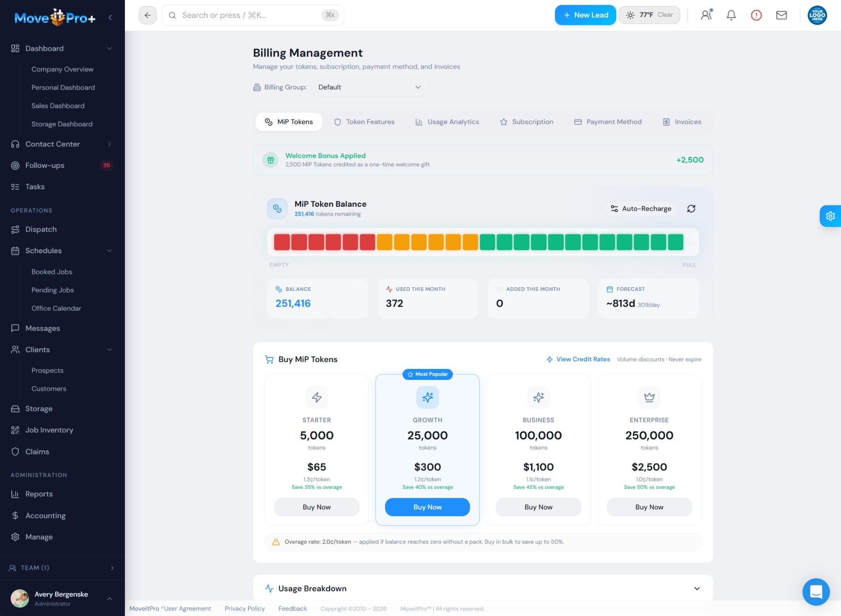Image resolution: width=841 pixels, height=616 pixels.
Task: Click the MiP Token Balance coin icon
Action: 277,209
